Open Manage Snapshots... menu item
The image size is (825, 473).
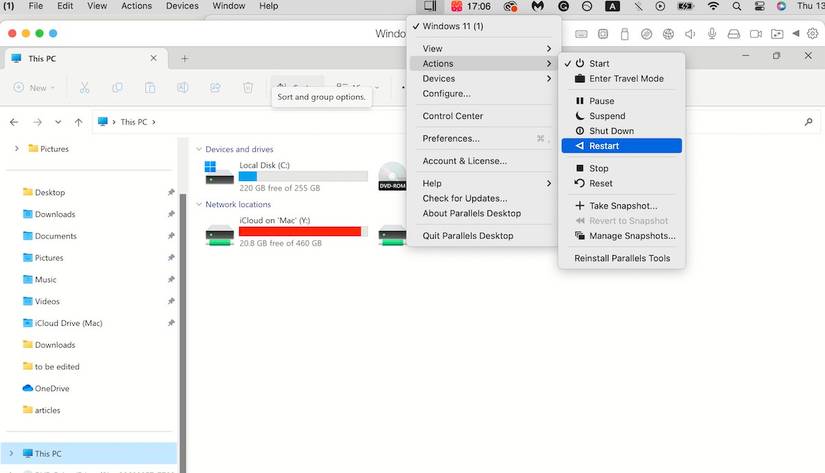(622, 236)
